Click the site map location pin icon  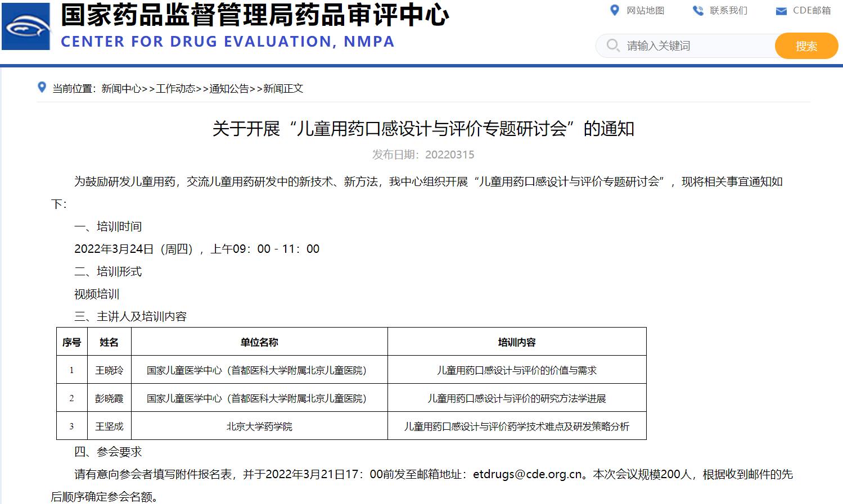coord(615,10)
